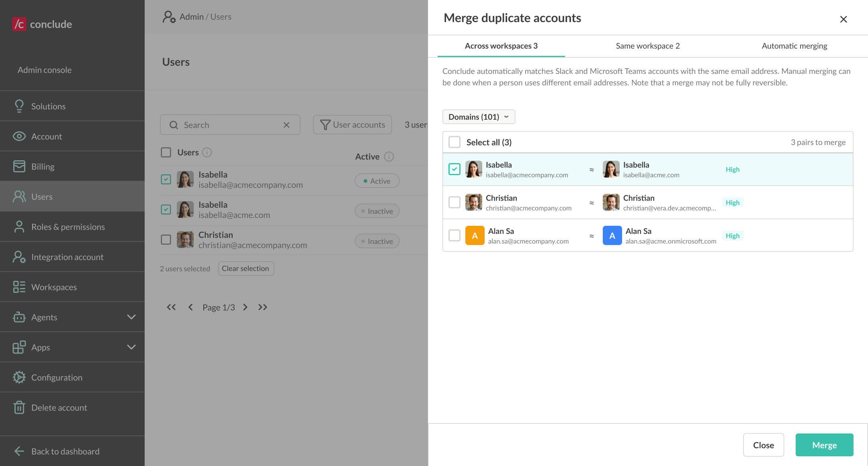Click High badge on Christian pair
The image size is (868, 466).
(x=733, y=202)
